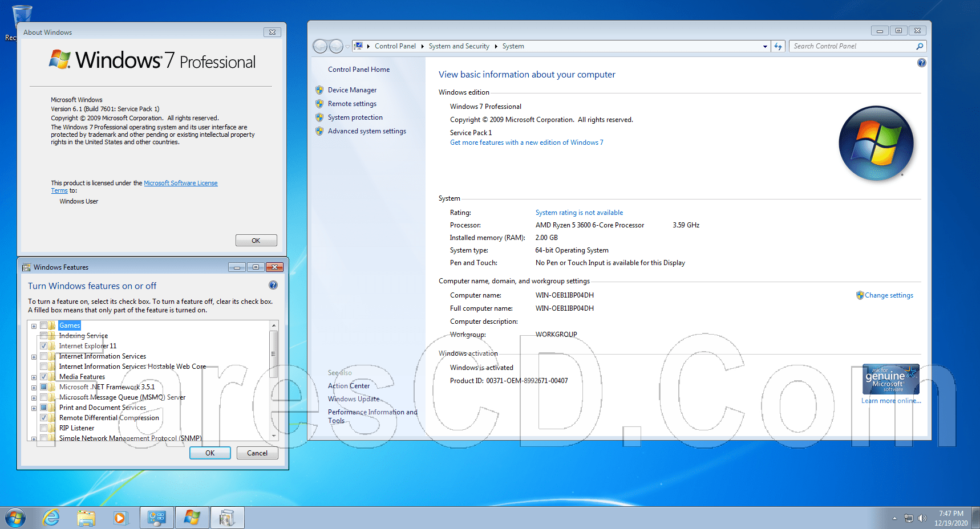The width and height of the screenshot is (980, 529).
Task: Click OK in About Windows dialog
Action: [x=256, y=241]
